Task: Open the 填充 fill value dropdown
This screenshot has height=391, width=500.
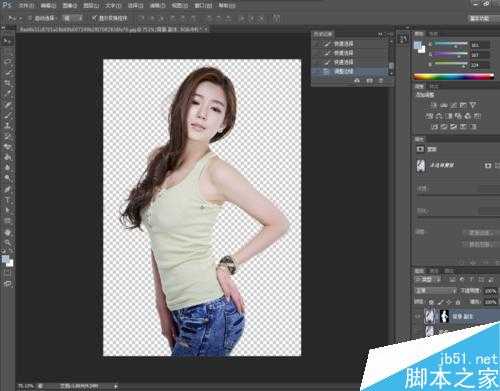Action: (490, 302)
